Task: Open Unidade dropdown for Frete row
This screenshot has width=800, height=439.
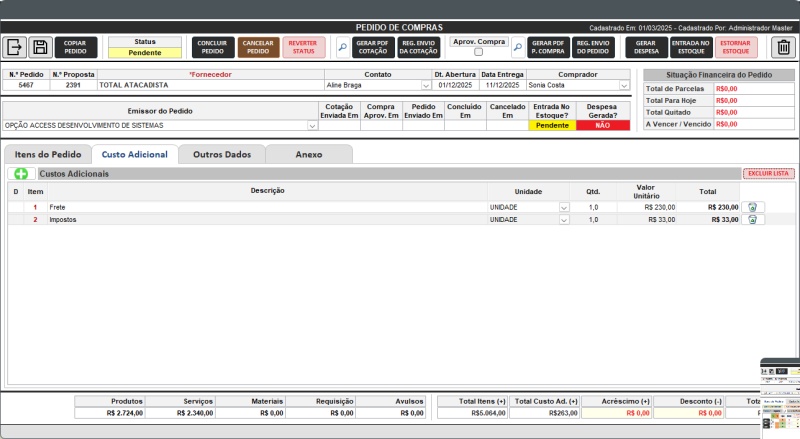Action: click(x=564, y=207)
